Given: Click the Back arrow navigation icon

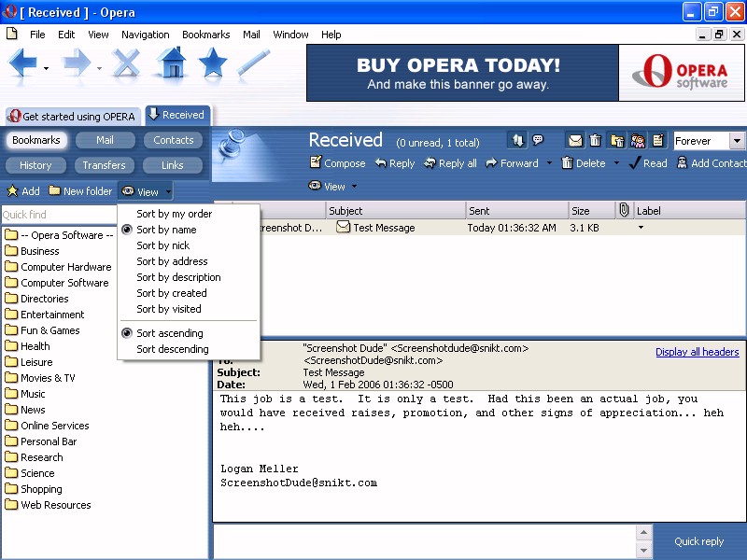Looking at the screenshot, I should point(23,63).
